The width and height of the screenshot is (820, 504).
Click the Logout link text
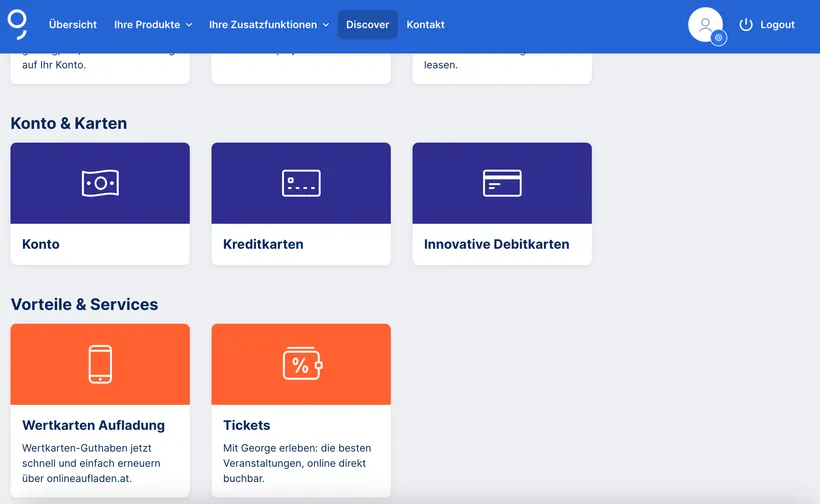point(777,25)
